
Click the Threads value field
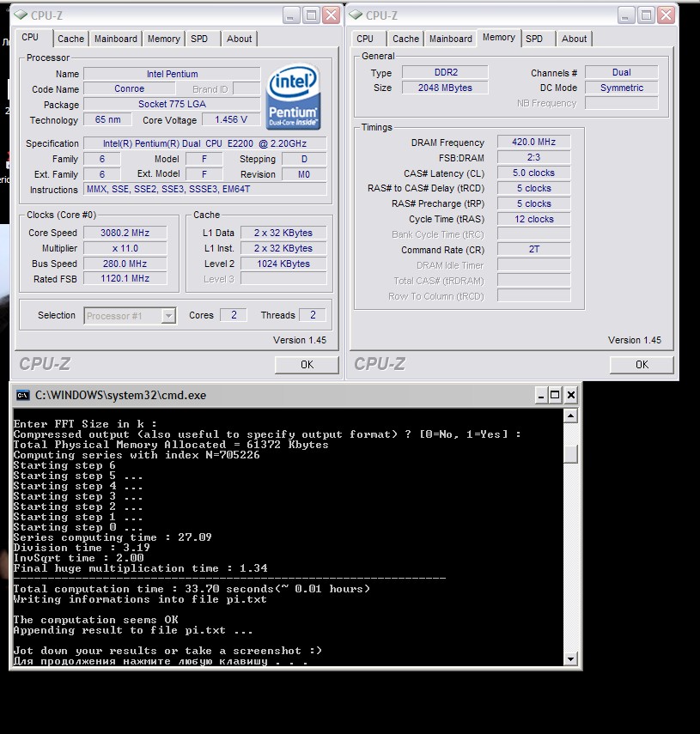pos(313,315)
